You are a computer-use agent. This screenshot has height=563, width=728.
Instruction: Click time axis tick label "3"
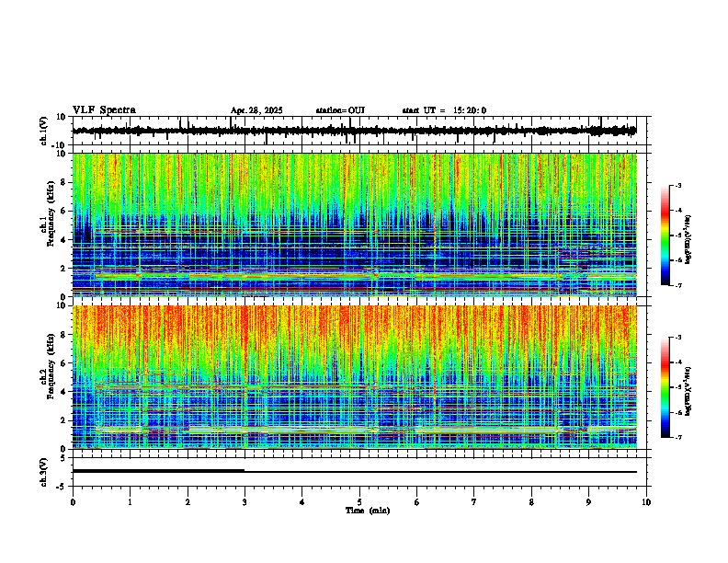pos(245,502)
